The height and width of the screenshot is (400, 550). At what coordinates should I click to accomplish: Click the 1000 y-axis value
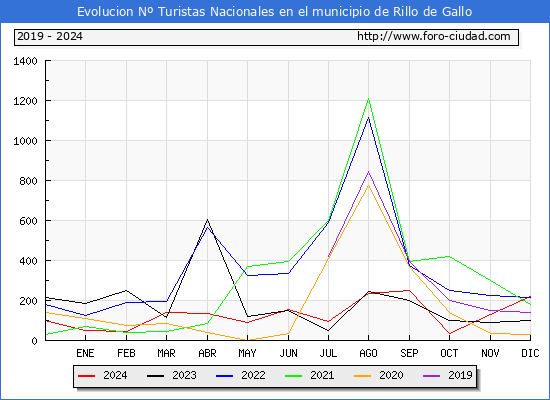pyautogui.click(x=25, y=141)
